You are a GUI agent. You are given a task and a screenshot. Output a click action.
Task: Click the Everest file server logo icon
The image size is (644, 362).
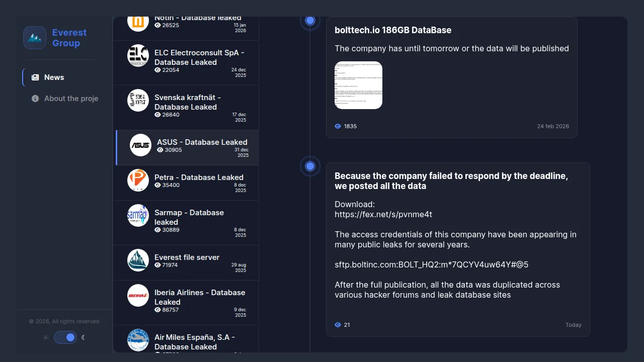138,260
